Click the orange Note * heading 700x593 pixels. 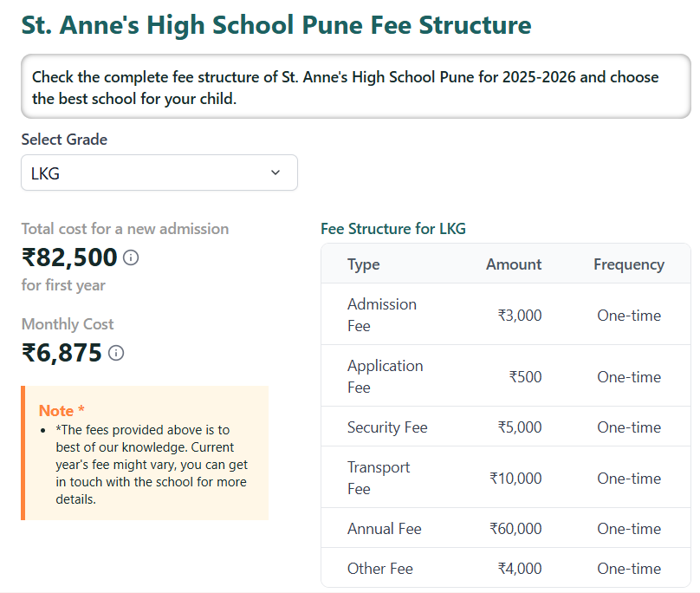point(62,411)
